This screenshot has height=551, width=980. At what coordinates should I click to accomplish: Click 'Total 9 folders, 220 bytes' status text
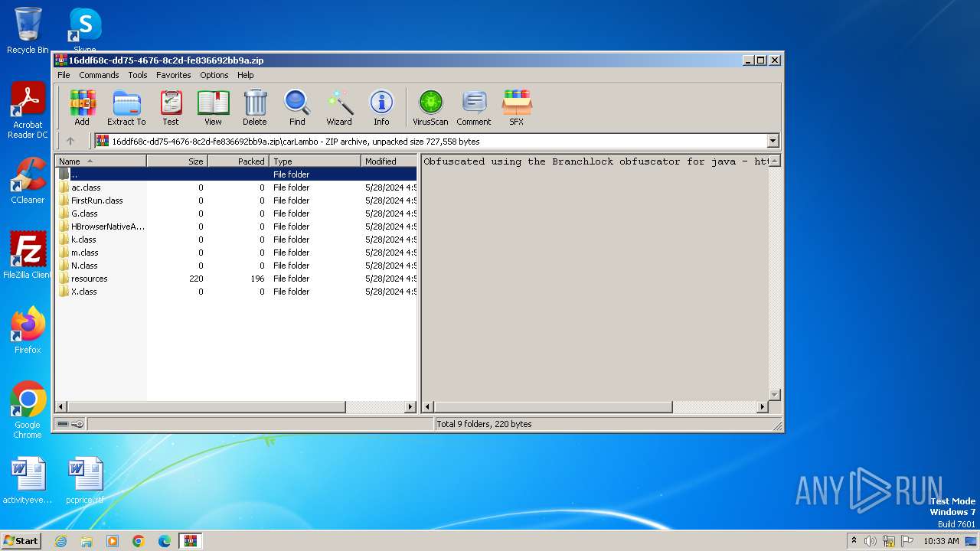coord(484,424)
